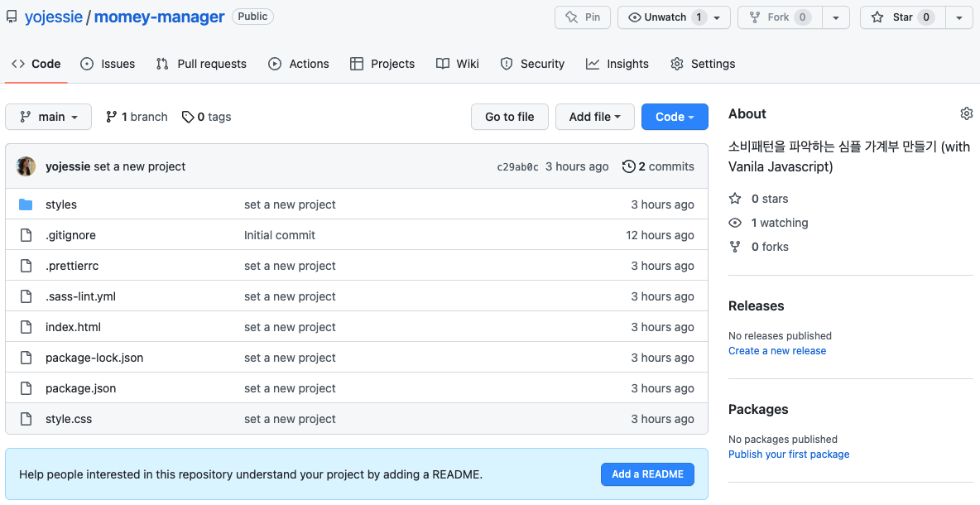Image resolution: width=980 pixels, height=505 pixels.
Task: Click the Releases heading
Action: 757,305
